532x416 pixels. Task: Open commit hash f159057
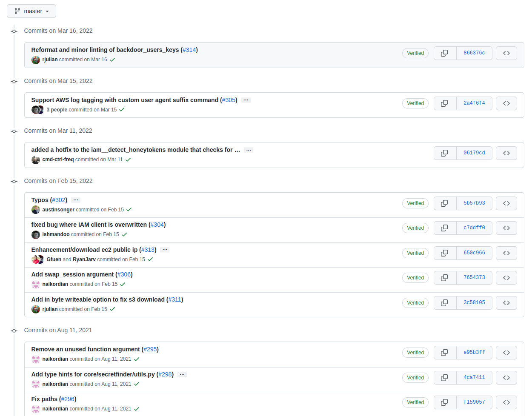474,402
